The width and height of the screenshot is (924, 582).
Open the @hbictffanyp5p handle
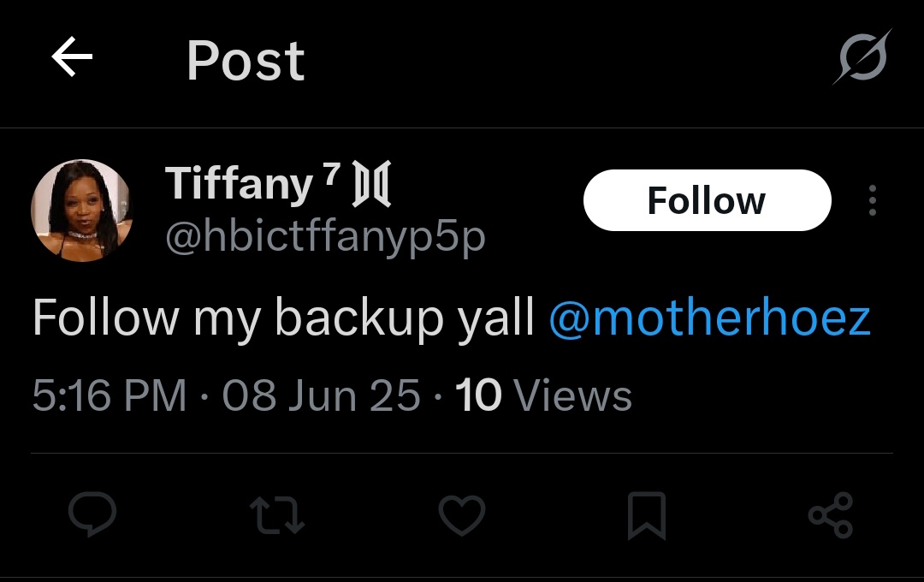click(325, 237)
